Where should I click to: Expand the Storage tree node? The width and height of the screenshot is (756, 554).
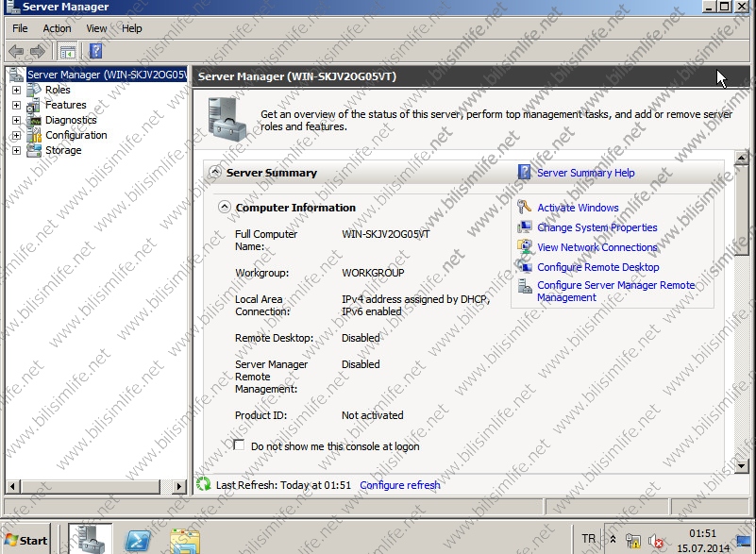[x=16, y=150]
